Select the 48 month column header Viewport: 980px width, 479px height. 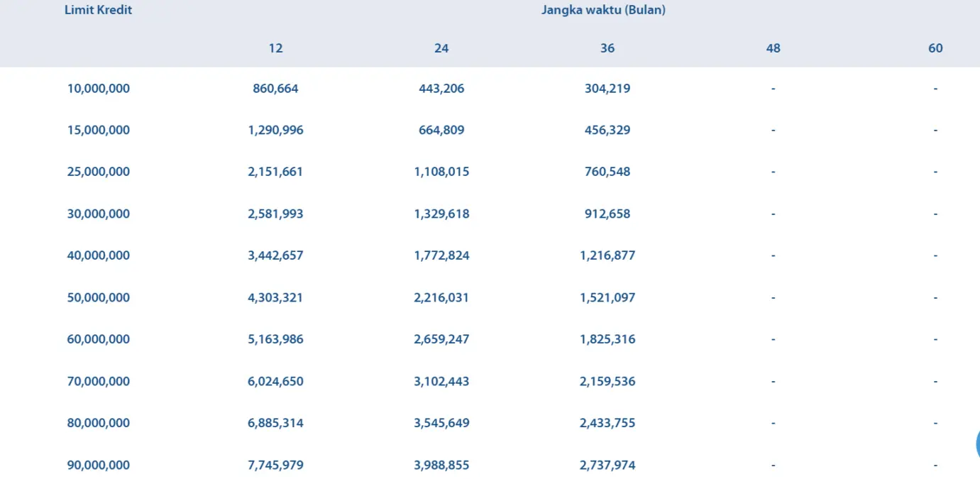[x=773, y=48]
